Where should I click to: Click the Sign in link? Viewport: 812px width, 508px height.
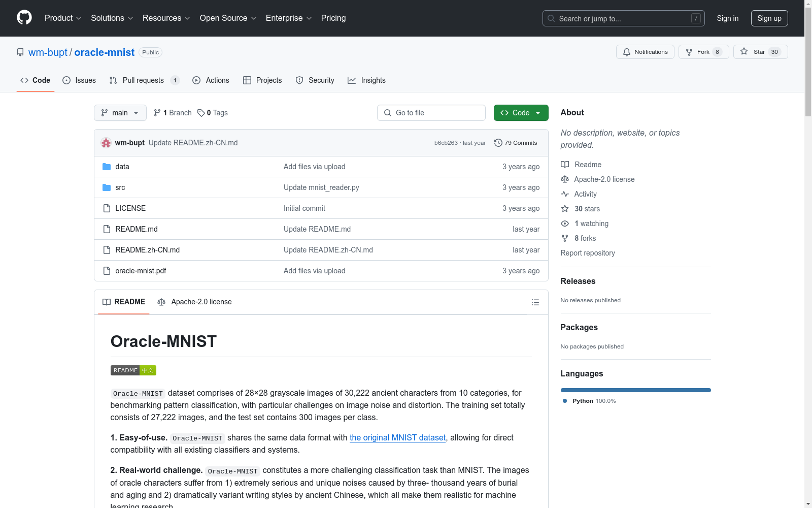(728, 18)
